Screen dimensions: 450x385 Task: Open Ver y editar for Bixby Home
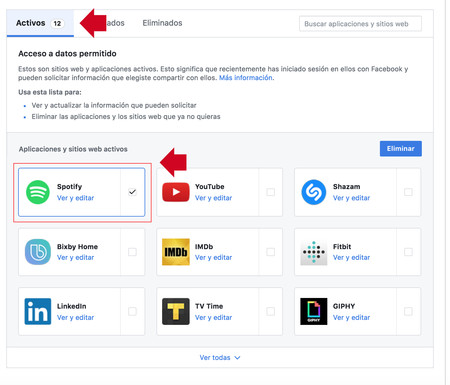click(x=75, y=258)
